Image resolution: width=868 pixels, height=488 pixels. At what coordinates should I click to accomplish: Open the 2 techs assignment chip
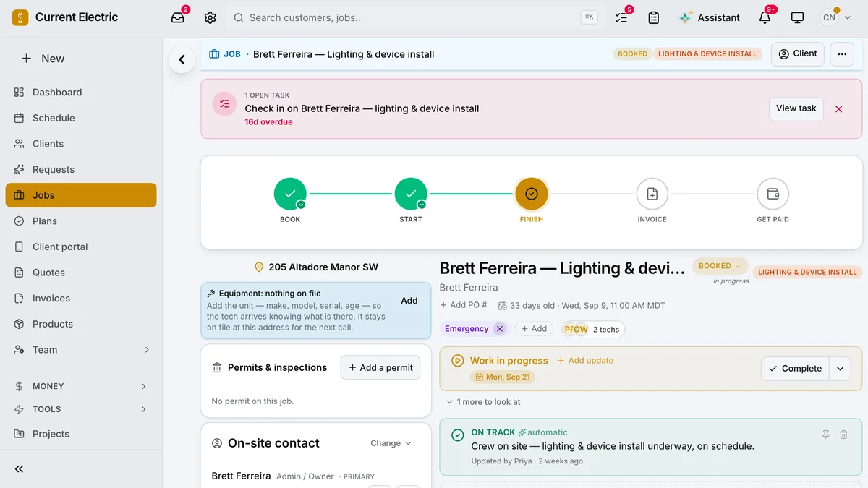point(593,330)
